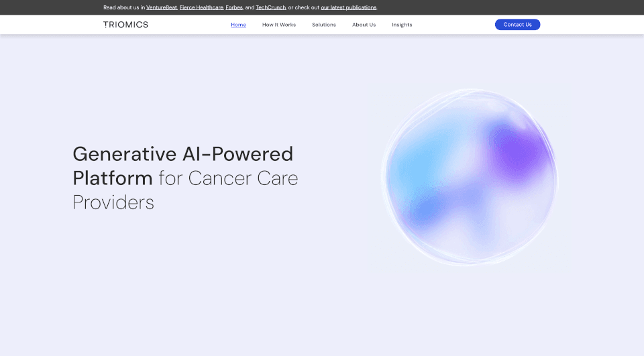Follow the Fierce Healthcare link
Screen dimensions: 644x356
[x=201, y=7]
